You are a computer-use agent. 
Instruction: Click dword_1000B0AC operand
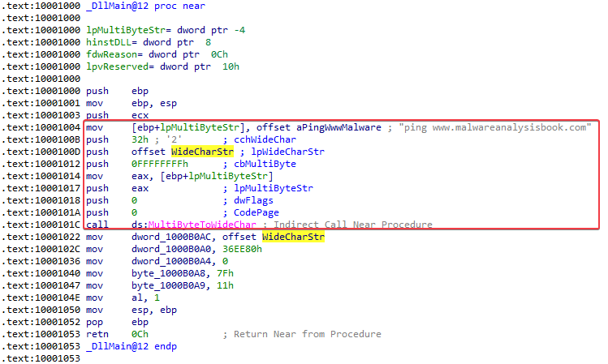tap(171, 237)
